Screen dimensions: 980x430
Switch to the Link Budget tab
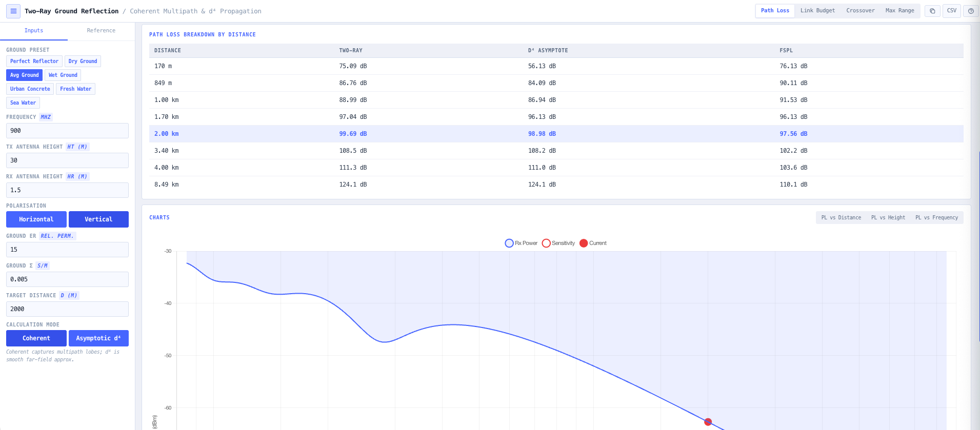(817, 11)
